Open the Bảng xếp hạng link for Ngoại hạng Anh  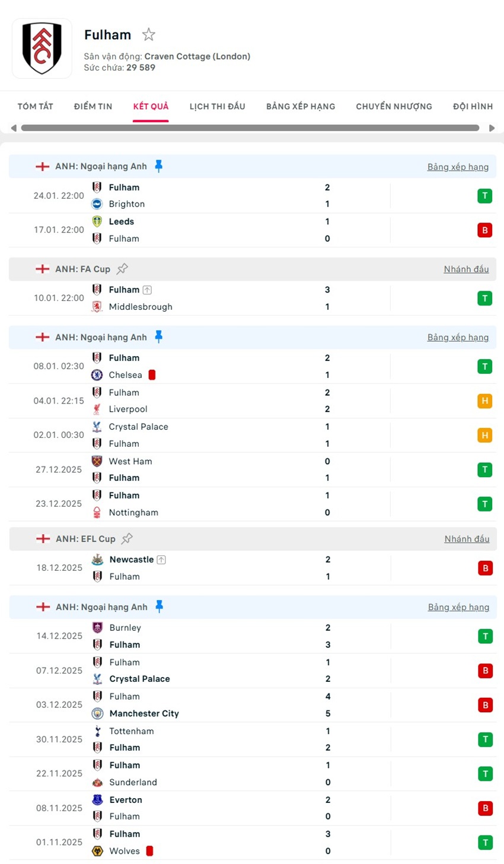[x=458, y=167]
